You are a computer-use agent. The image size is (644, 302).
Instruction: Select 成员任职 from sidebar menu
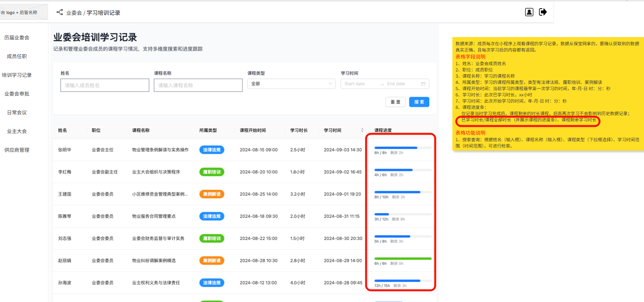pyautogui.click(x=17, y=57)
